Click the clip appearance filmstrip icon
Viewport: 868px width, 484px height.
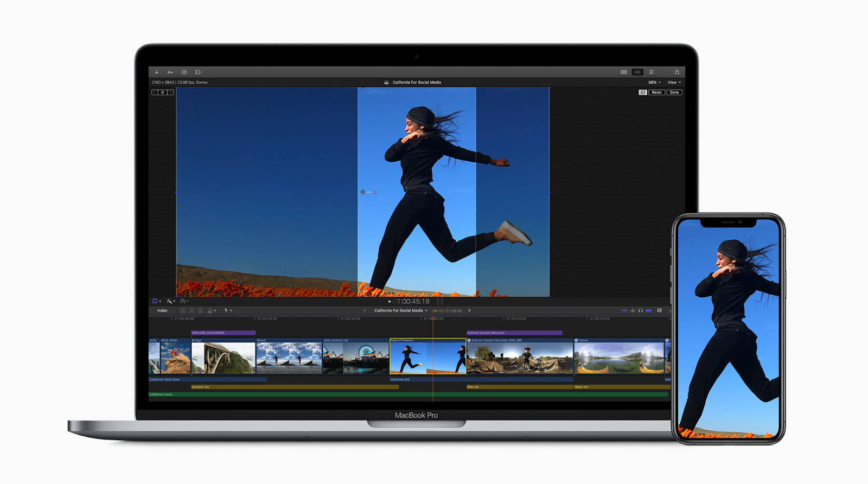coord(659,311)
